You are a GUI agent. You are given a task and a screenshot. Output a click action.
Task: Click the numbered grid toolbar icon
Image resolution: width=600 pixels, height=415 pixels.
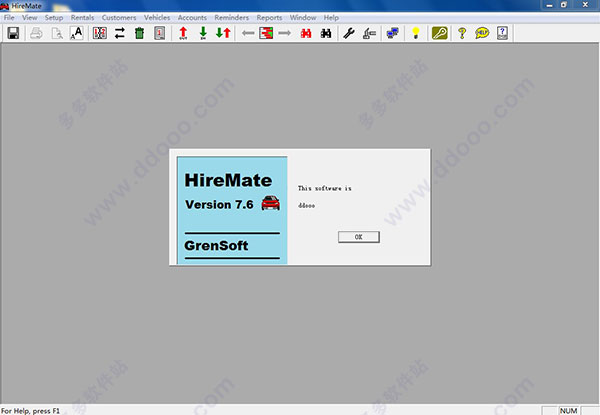click(99, 33)
